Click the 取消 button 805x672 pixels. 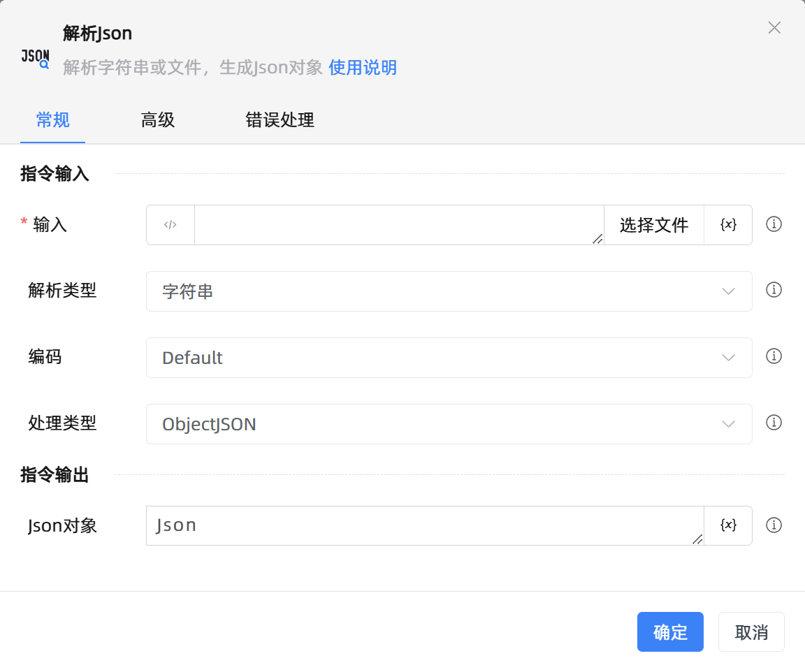click(751, 631)
